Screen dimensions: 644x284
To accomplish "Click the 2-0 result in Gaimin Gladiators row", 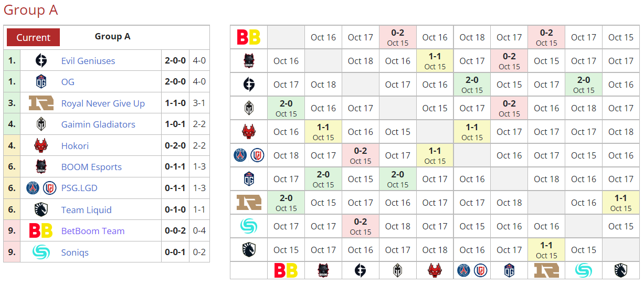I will click(x=286, y=108).
